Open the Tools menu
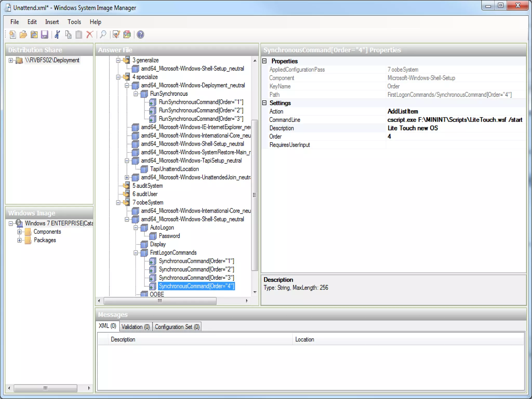Screen dimensions: 532x399 pos(74,22)
